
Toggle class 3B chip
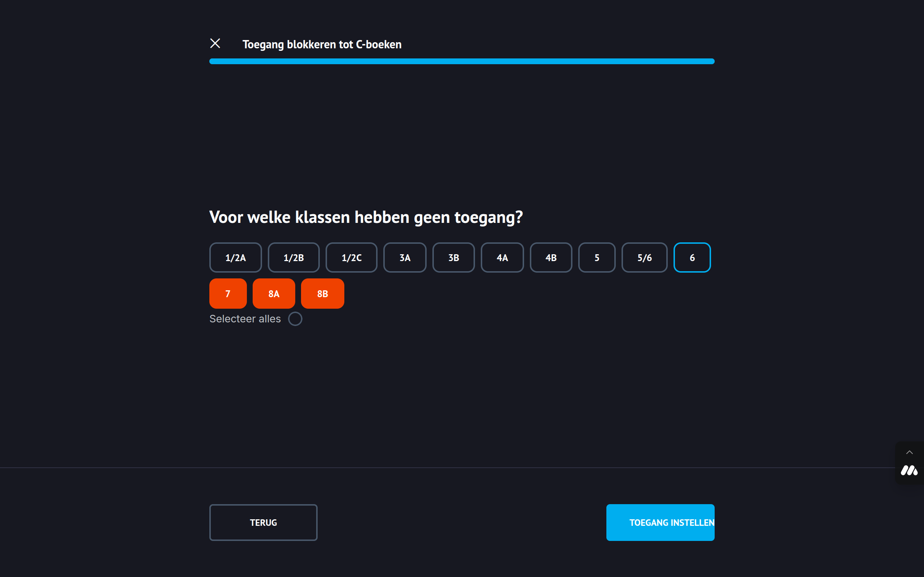[453, 257]
